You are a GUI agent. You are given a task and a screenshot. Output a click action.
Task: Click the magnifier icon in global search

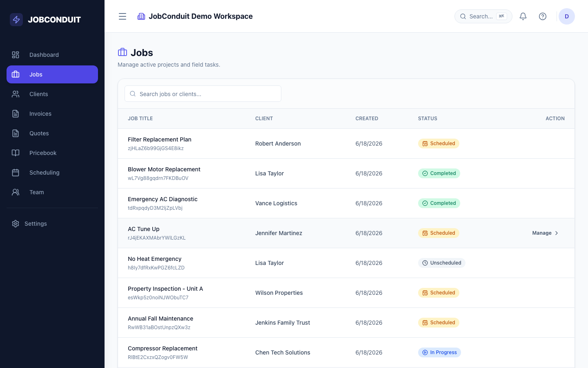463,16
